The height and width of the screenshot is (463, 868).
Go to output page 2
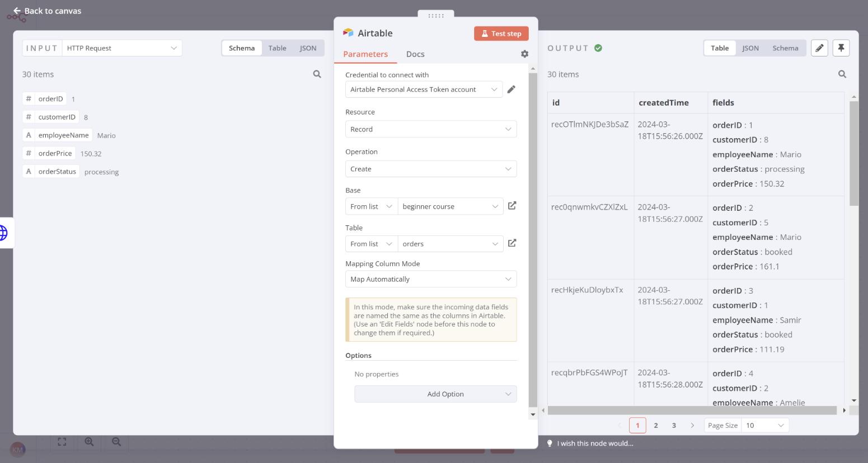pyautogui.click(x=656, y=426)
